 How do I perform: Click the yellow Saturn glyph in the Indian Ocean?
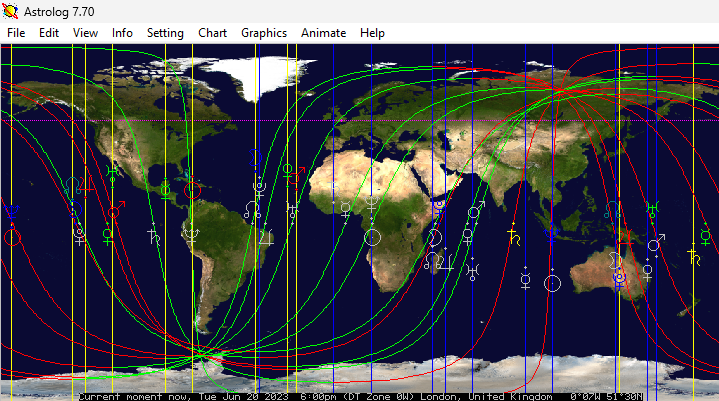click(x=514, y=237)
